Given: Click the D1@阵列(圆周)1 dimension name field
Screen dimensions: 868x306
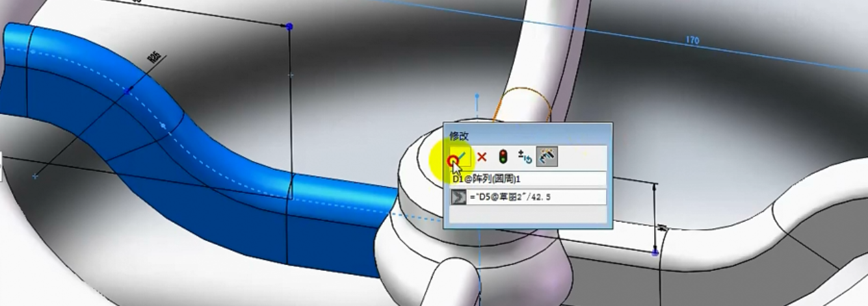Looking at the screenshot, I should tap(528, 178).
